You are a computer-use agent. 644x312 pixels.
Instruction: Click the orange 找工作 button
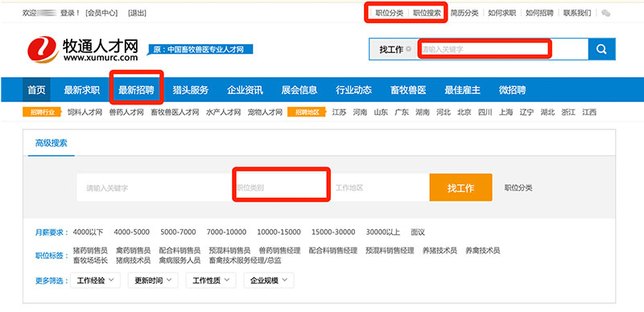pyautogui.click(x=460, y=187)
